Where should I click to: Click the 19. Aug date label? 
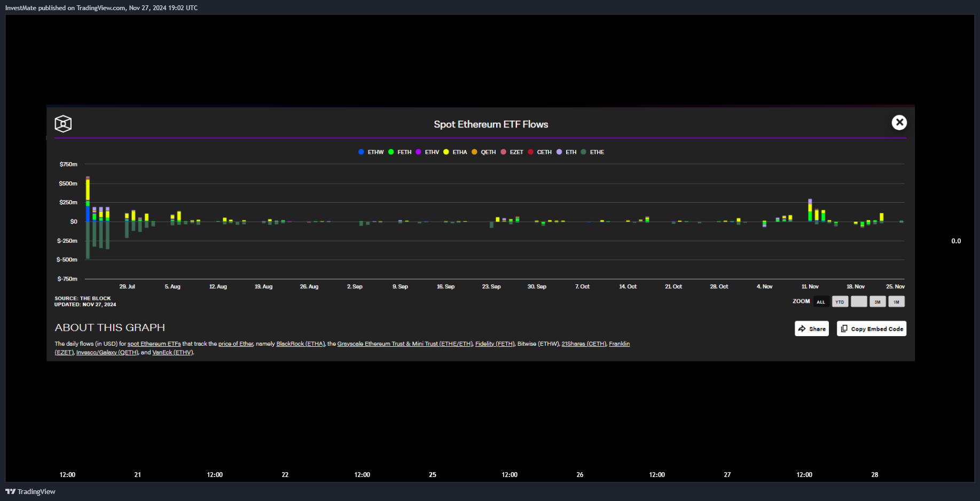coord(263,287)
